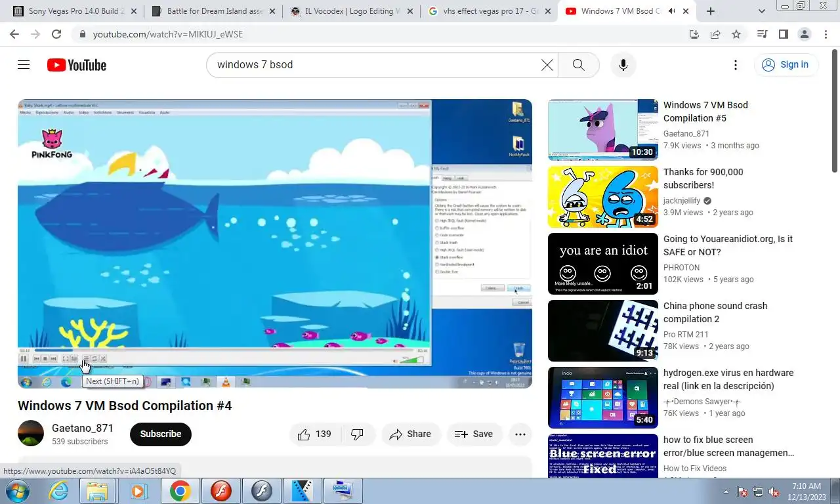Open Windows 7 VM Bsod Compilation #5 thumbnail
The width and height of the screenshot is (840, 504).
[x=602, y=130]
